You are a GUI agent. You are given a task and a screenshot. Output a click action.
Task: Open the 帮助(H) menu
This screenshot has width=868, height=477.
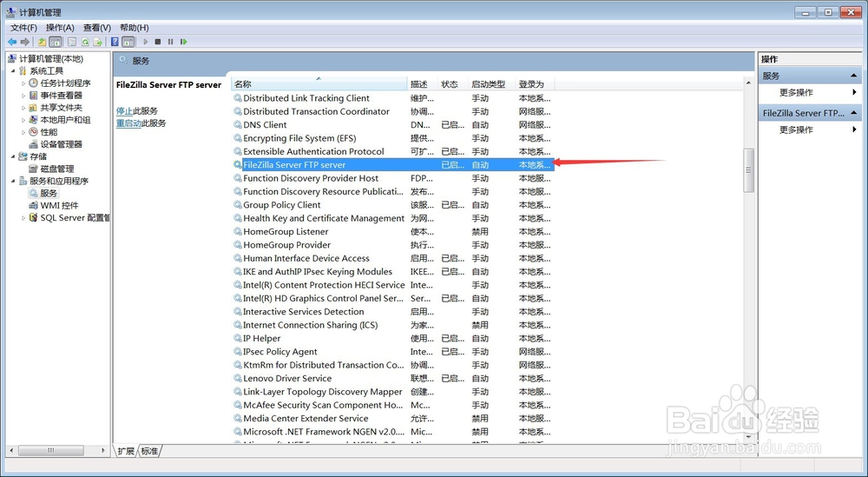point(135,28)
